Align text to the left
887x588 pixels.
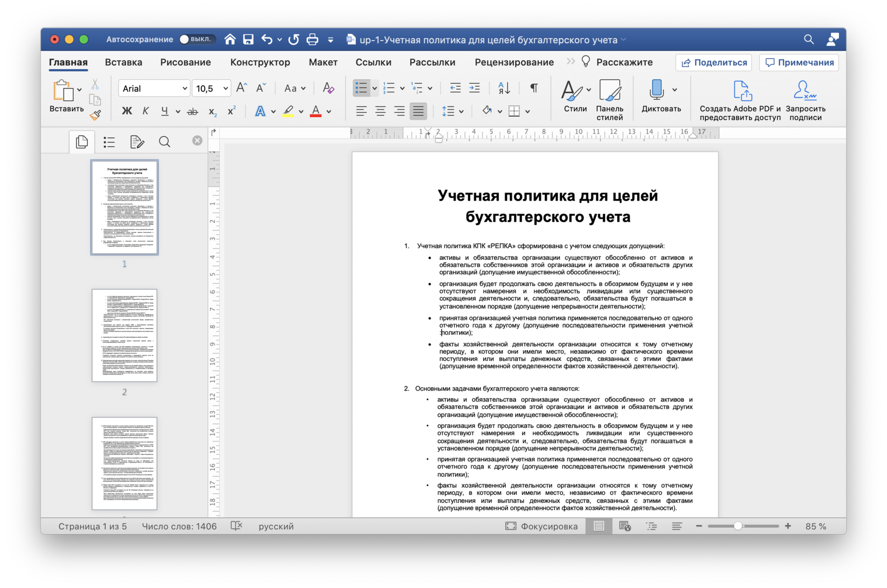pyautogui.click(x=361, y=111)
